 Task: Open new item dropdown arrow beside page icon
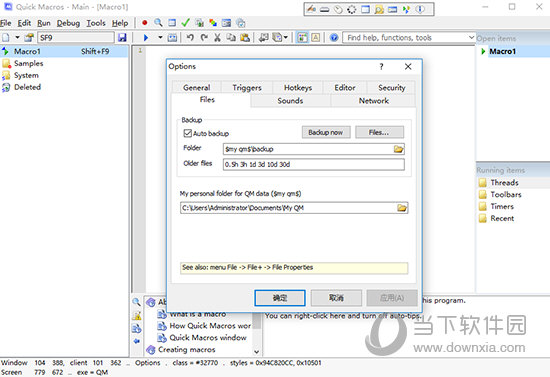point(17,38)
